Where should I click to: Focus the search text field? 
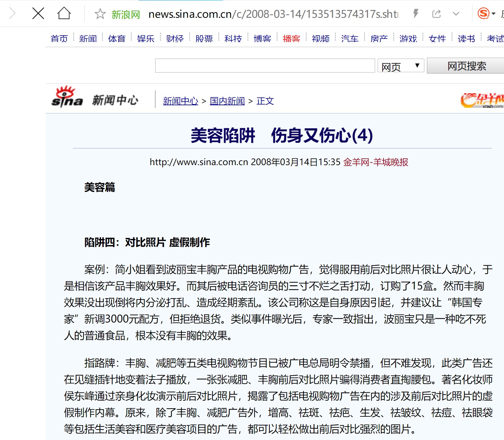[265, 66]
